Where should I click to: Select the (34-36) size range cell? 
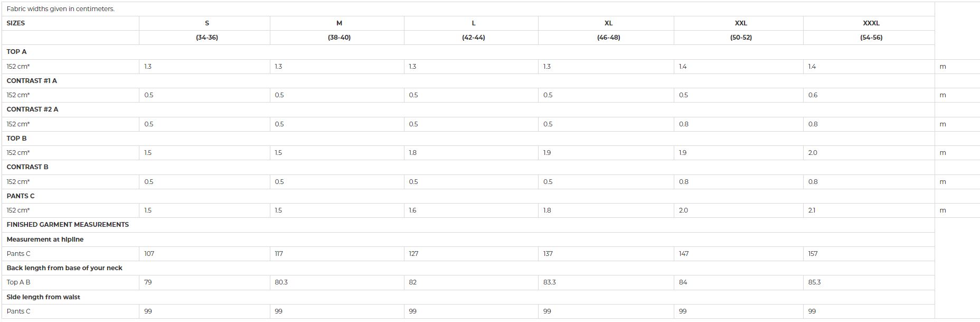(x=206, y=38)
